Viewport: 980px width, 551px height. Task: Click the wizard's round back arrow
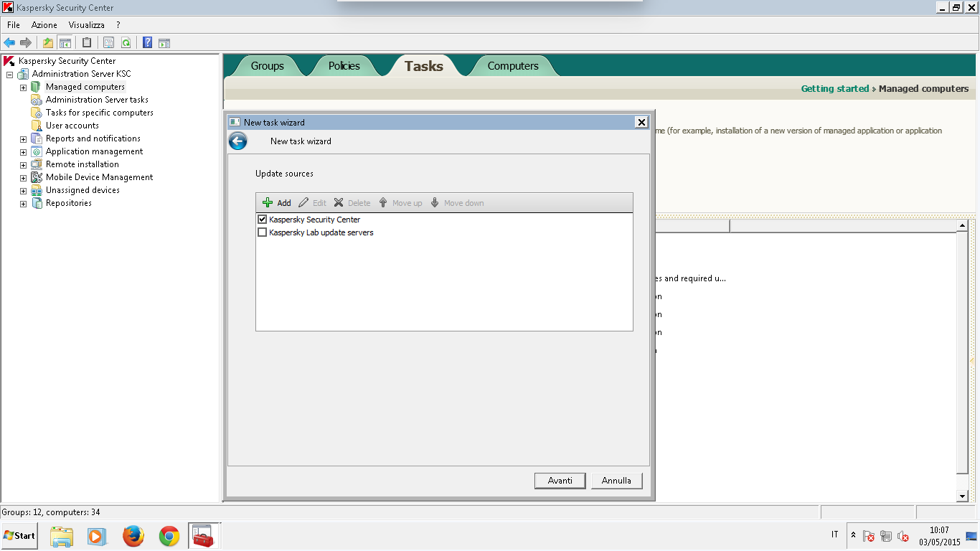coord(237,141)
